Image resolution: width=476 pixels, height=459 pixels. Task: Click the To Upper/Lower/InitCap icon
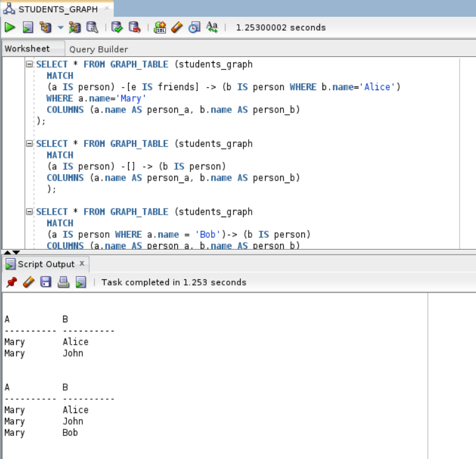click(x=212, y=27)
